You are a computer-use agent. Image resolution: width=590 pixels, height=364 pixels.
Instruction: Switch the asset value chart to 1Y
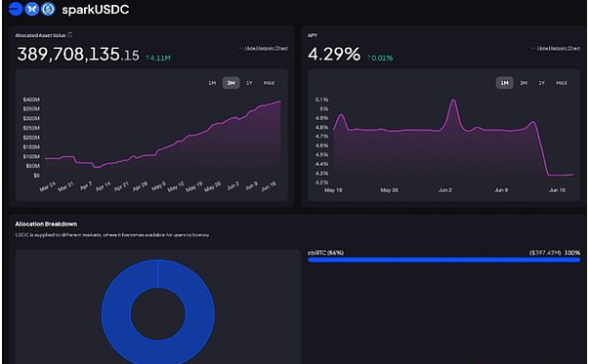249,83
